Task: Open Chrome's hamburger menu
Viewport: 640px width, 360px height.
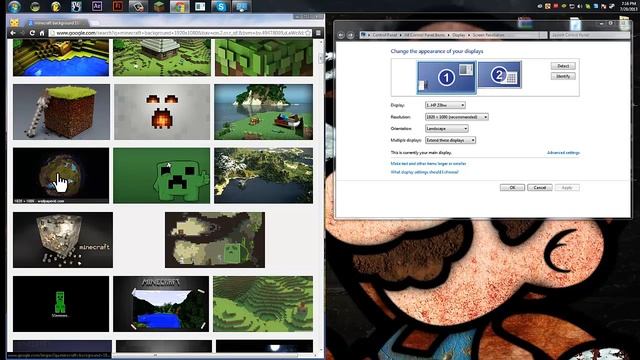Action: pyautogui.click(x=318, y=33)
